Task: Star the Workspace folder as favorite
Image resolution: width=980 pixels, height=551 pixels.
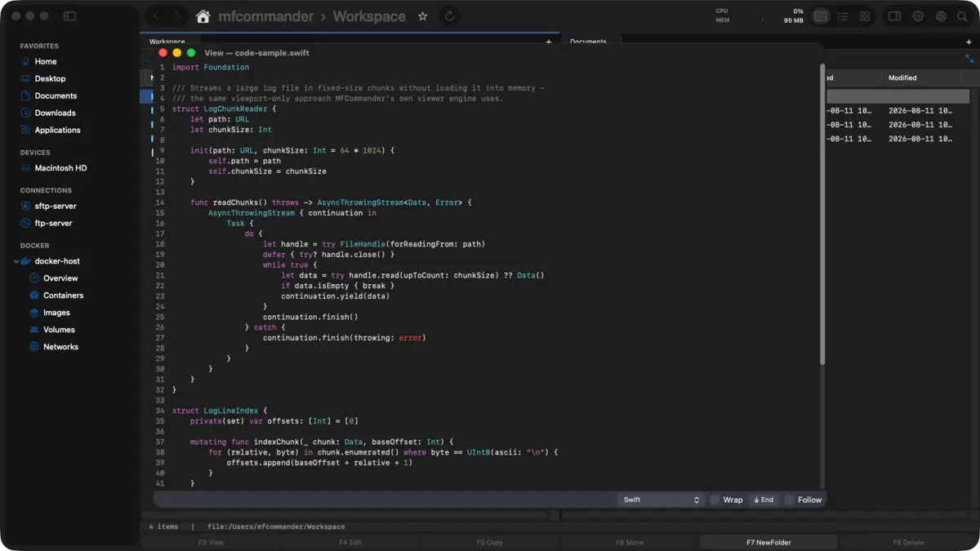Action: click(x=422, y=16)
